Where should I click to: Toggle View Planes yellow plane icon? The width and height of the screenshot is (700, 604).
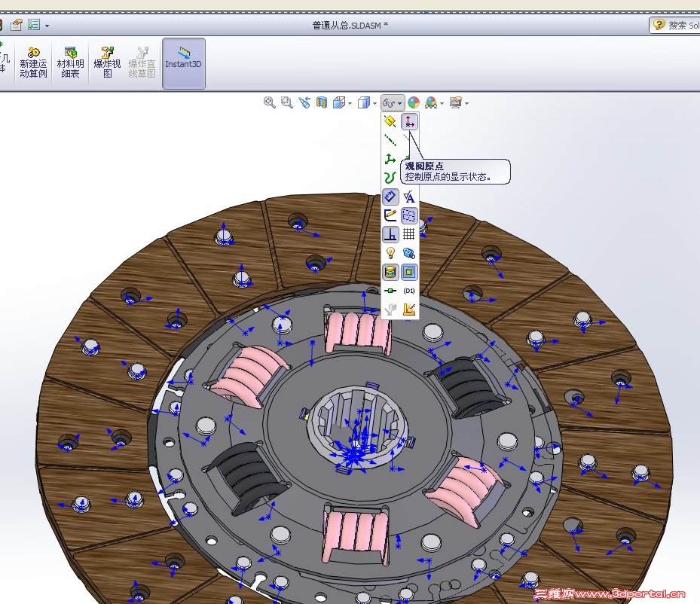click(x=390, y=121)
